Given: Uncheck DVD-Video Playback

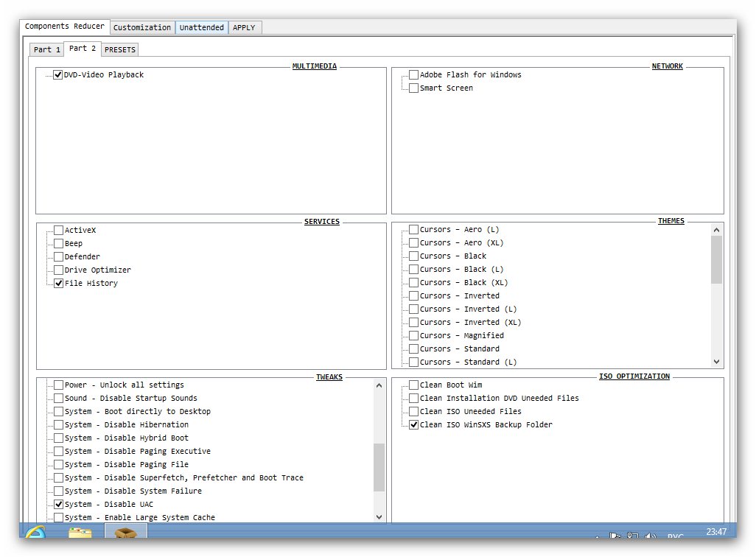Looking at the screenshot, I should coord(58,75).
